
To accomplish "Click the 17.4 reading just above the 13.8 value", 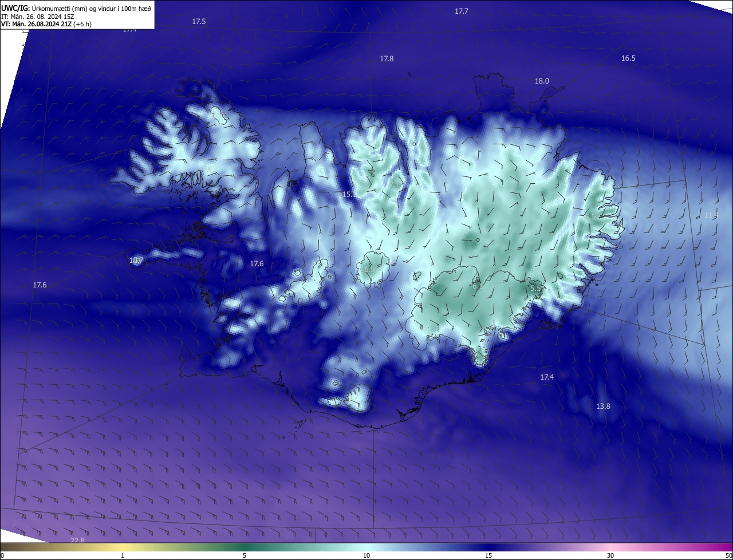I will [x=547, y=377].
